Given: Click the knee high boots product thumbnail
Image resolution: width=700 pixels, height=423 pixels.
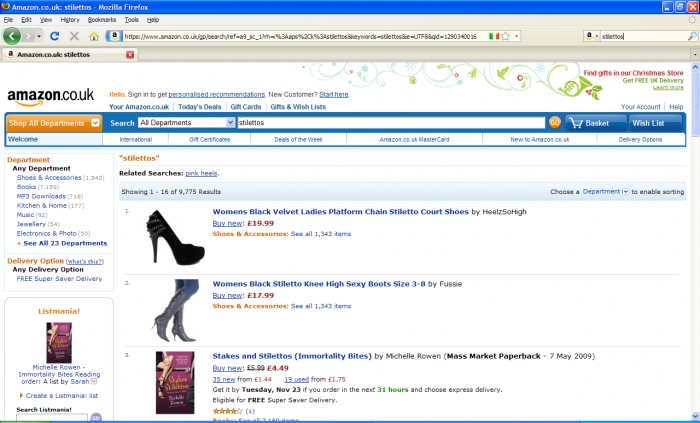Looking at the screenshot, I should (175, 311).
